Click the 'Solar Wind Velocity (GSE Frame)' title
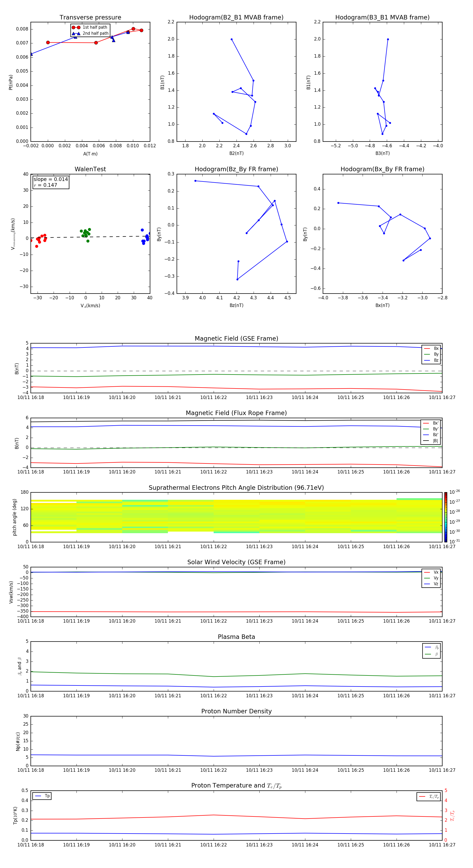Screen dimensions: 473x868 pos(236,562)
